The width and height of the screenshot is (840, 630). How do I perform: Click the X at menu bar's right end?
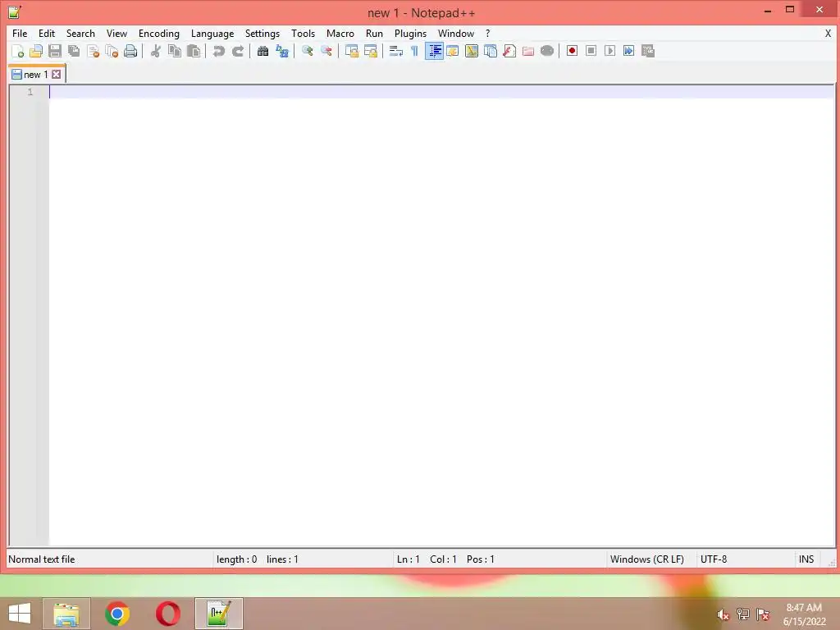[x=828, y=33]
